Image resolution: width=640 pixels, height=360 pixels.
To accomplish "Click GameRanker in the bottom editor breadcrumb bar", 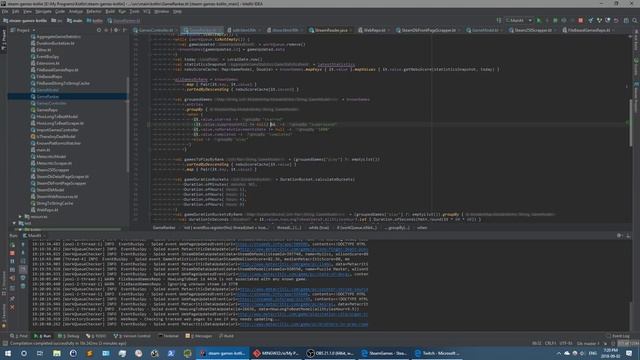I will [164, 228].
